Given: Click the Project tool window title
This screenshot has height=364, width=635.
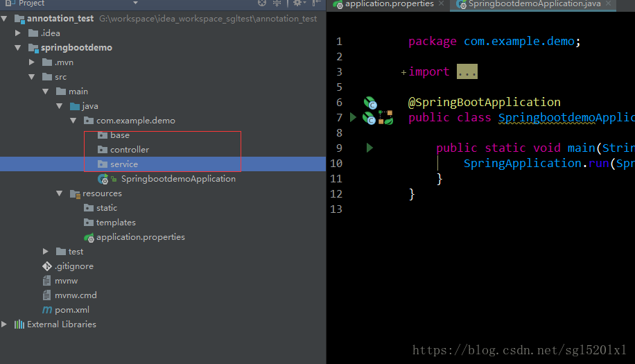Looking at the screenshot, I should coord(31,3).
